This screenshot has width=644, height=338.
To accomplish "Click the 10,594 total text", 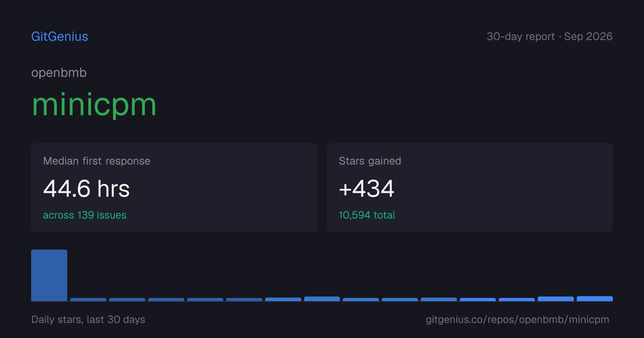I will tap(367, 215).
